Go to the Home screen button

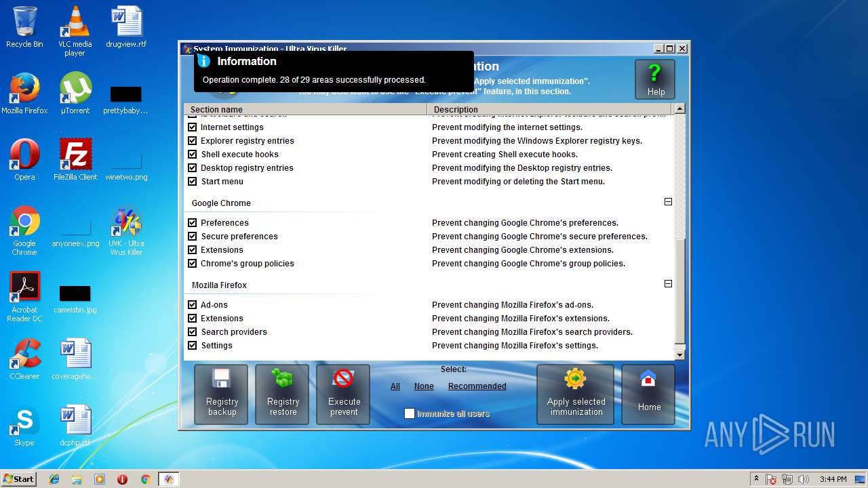(x=648, y=394)
